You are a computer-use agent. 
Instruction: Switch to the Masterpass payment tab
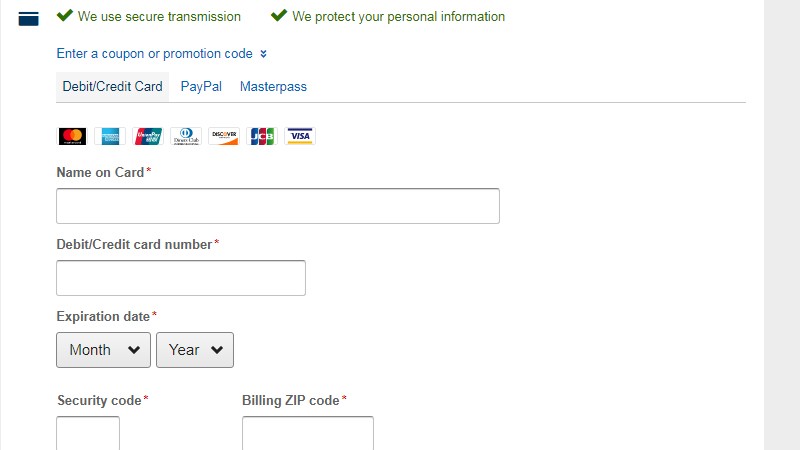pyautogui.click(x=273, y=87)
